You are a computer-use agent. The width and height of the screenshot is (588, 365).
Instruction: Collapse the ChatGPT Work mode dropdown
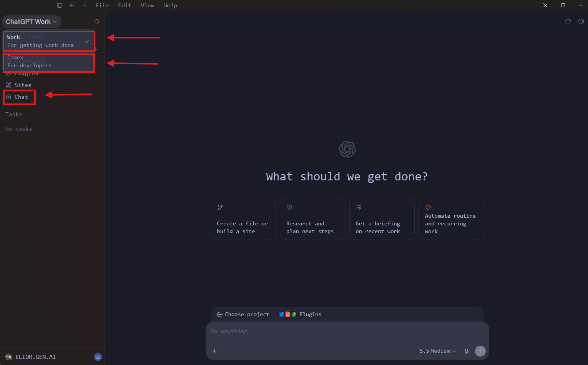point(32,22)
